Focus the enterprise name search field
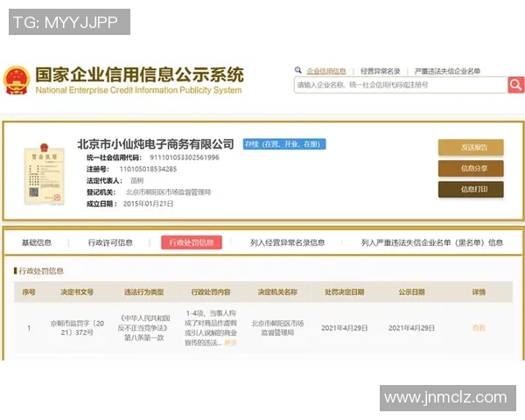This screenshot has height=420, width=525. (x=401, y=85)
